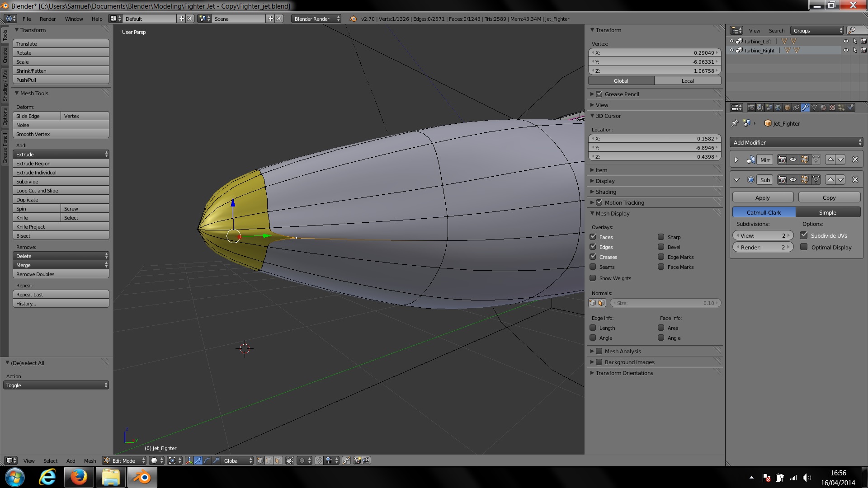
Task: Open Firefox from the Windows taskbar
Action: point(79,477)
